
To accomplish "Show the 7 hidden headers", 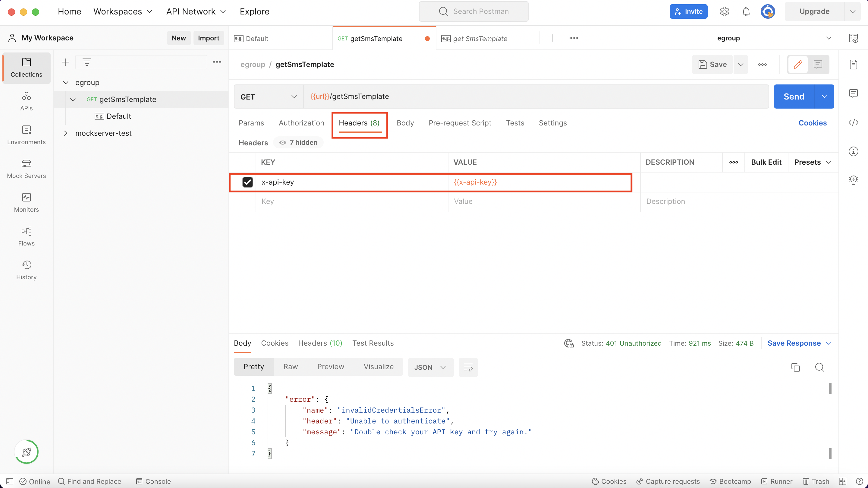I will [x=298, y=142].
